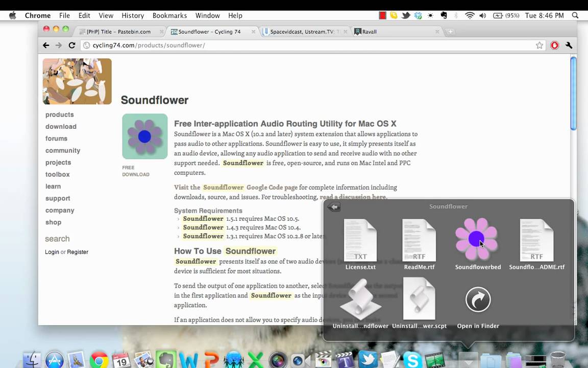This screenshot has height=368, width=588.
Task: Go back in the Soundflower stack
Action: click(x=333, y=206)
